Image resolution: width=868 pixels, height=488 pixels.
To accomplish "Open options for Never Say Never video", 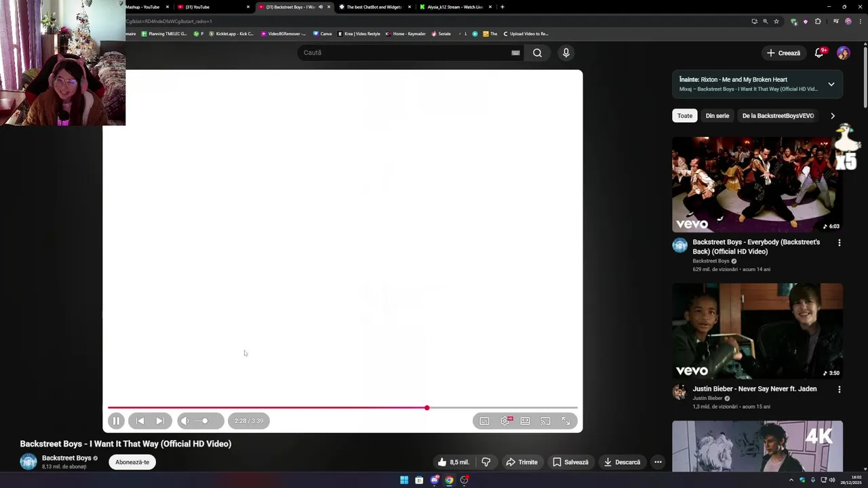I will coord(840,390).
